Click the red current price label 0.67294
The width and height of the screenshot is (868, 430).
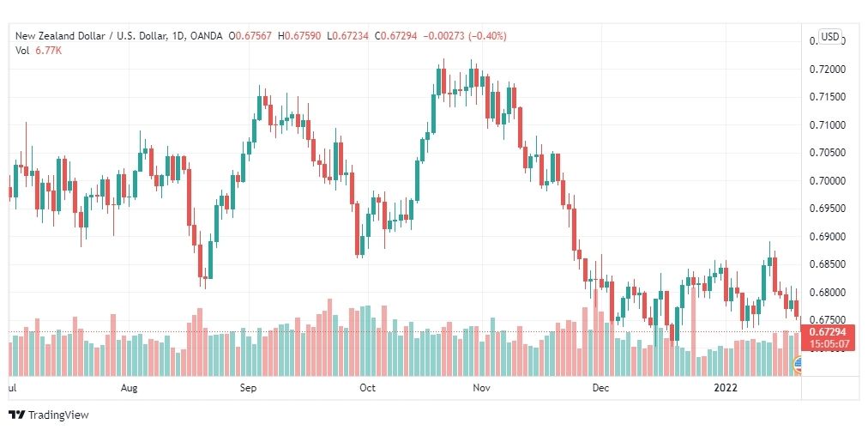[828, 331]
